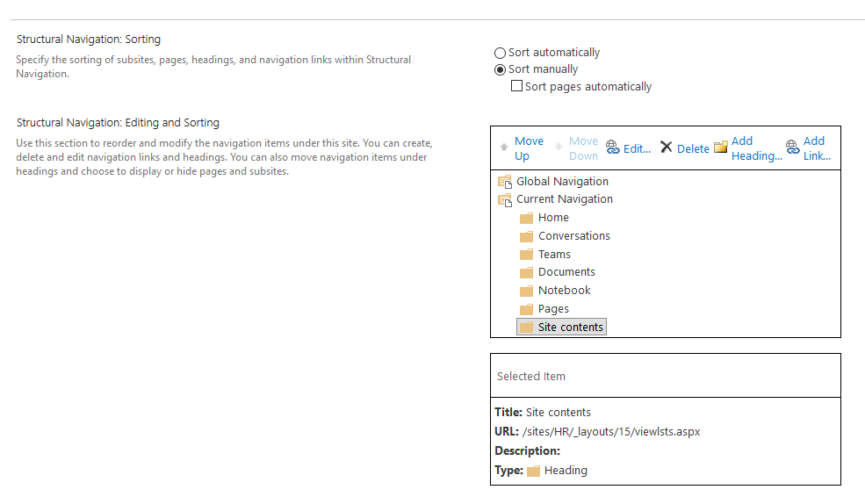Click the Delete X icon
Viewport: 865px width, 504px height.
tap(667, 148)
